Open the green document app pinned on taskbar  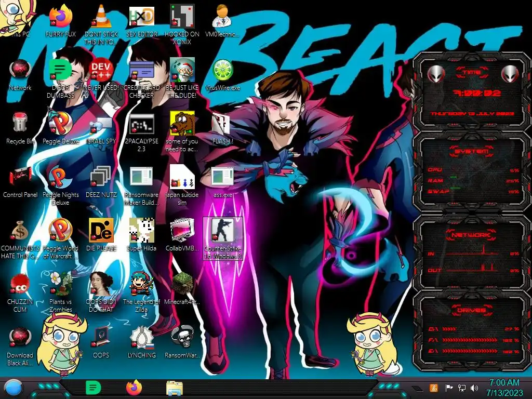tap(93, 388)
